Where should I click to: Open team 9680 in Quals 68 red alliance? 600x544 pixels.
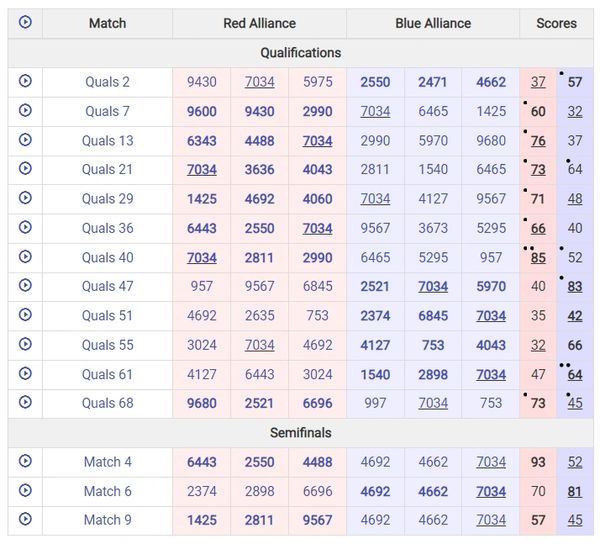click(201, 403)
